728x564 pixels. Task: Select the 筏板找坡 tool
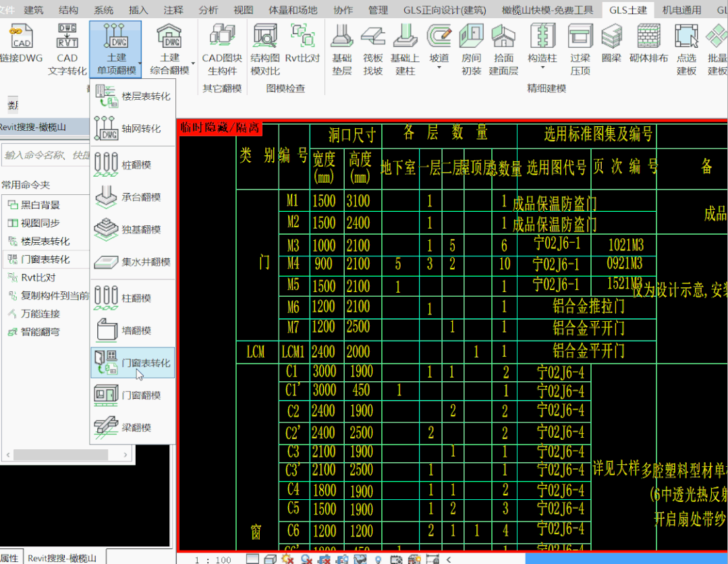pyautogui.click(x=373, y=49)
